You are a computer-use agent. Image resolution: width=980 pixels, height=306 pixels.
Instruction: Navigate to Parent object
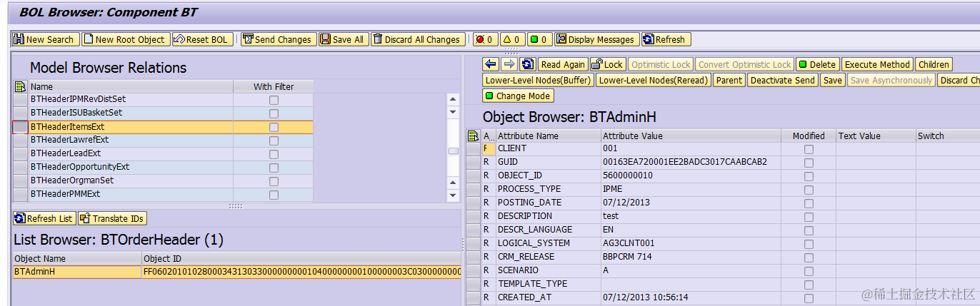[x=729, y=80]
